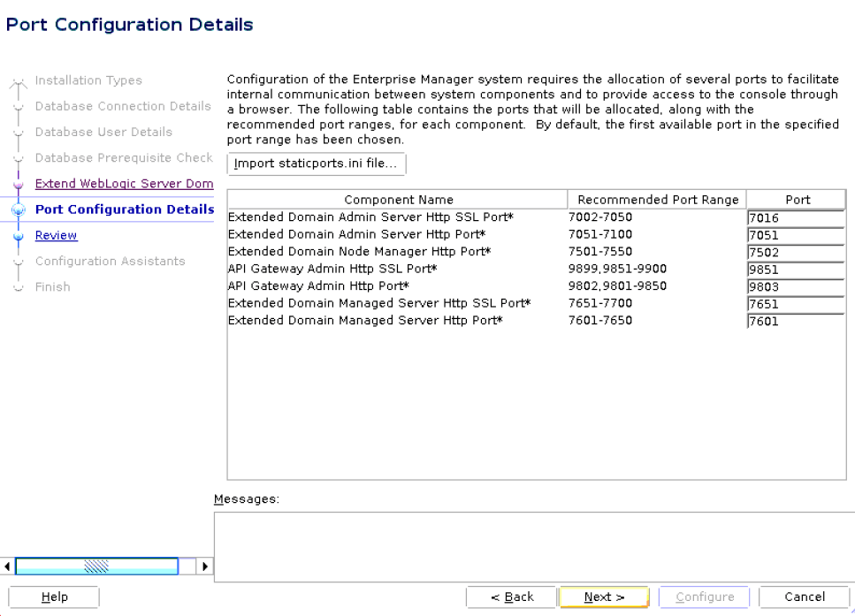Click the highlighted Port Configuration Details step icon
Image resolution: width=855 pixels, height=616 pixels.
(19, 209)
